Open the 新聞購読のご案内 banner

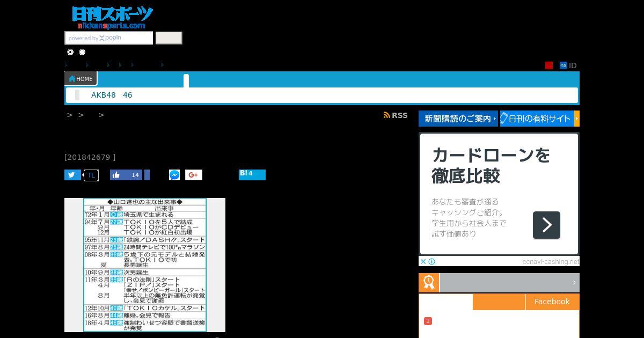point(458,119)
